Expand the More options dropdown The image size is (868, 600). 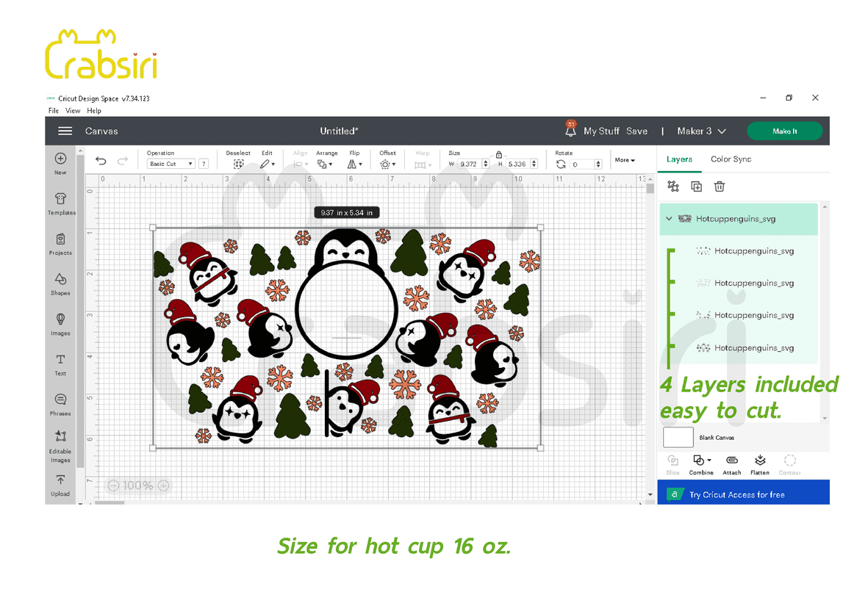[x=625, y=160]
